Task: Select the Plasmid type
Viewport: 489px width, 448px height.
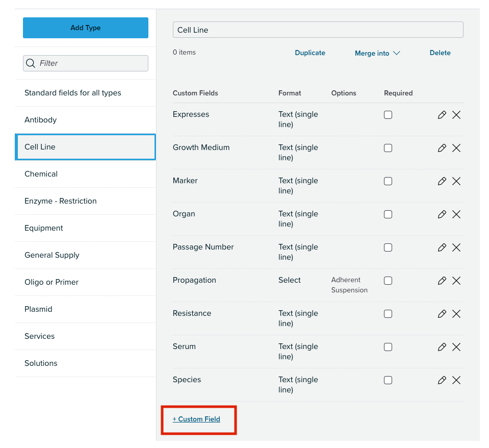Action: (86, 309)
